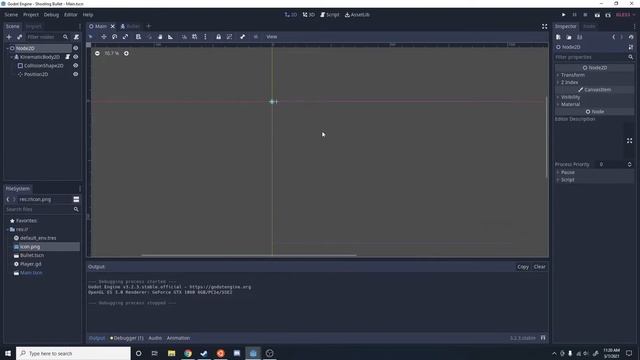Go to previous object in Inspector history

[x=613, y=37]
